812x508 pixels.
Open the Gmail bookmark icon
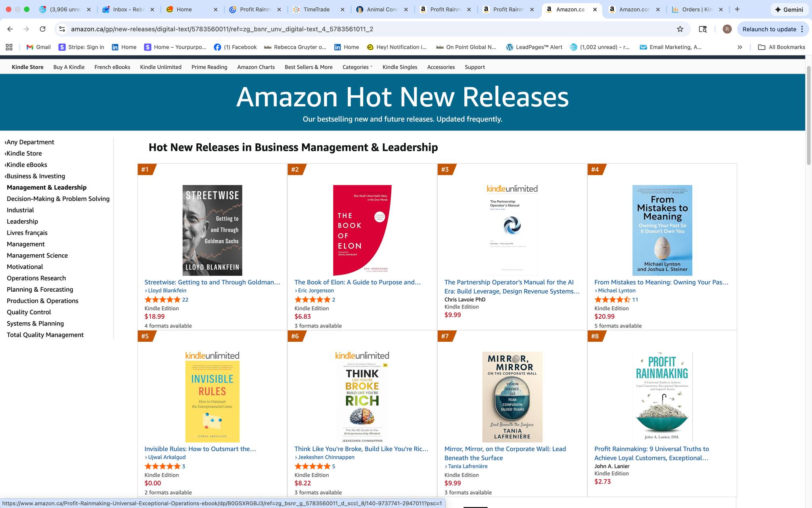tap(30, 47)
